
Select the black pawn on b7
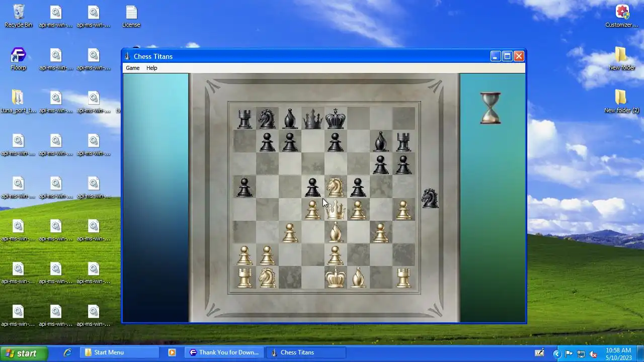(x=267, y=142)
